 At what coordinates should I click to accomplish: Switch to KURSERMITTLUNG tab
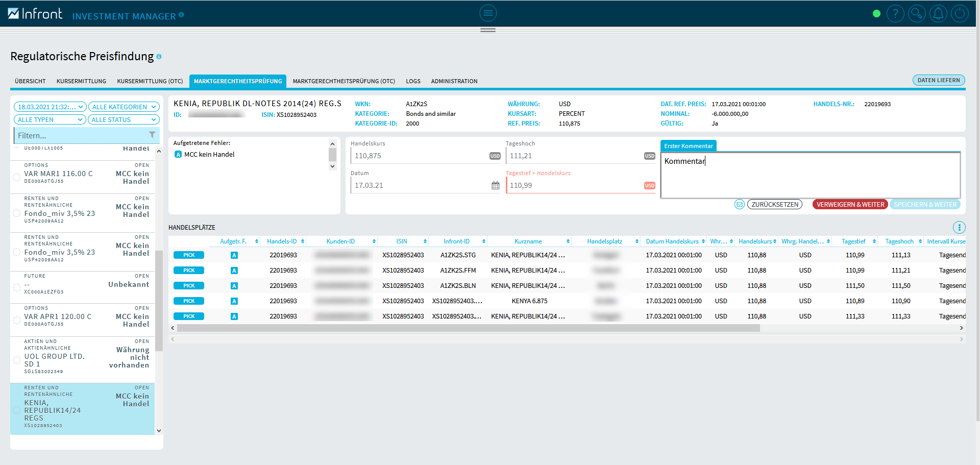tap(81, 81)
